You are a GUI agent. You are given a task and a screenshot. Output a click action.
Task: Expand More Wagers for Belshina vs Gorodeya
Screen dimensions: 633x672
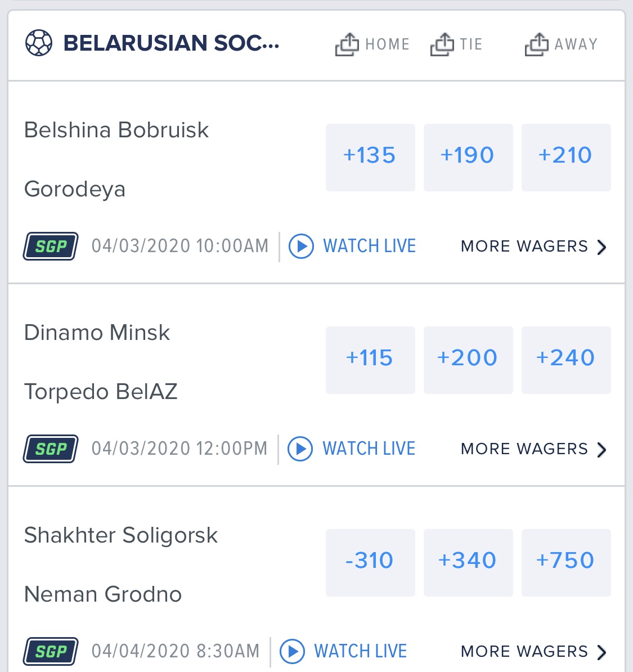[533, 247]
